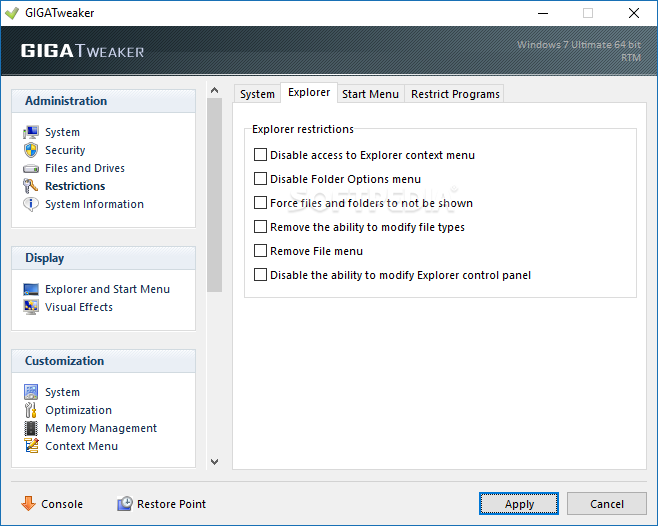Click the Memory Management chip icon
Viewport: 658px width, 526px height.
pos(31,428)
